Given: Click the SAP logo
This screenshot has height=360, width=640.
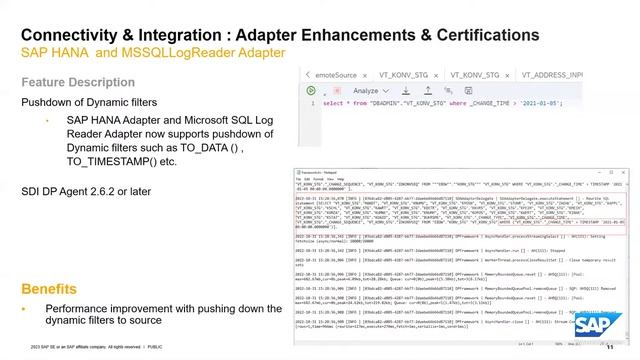Looking at the screenshot, I should pos(598,324).
